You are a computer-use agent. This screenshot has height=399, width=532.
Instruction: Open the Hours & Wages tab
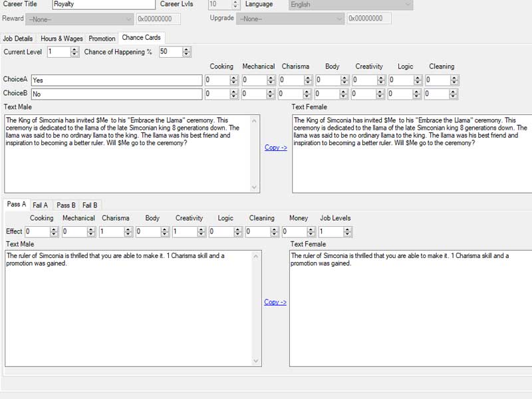pos(62,39)
